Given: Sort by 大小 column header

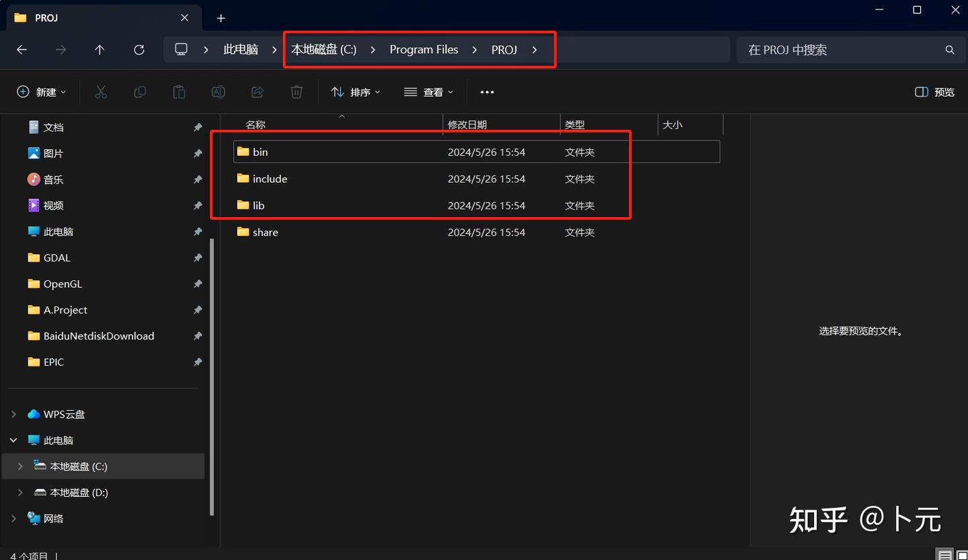Looking at the screenshot, I should point(673,125).
